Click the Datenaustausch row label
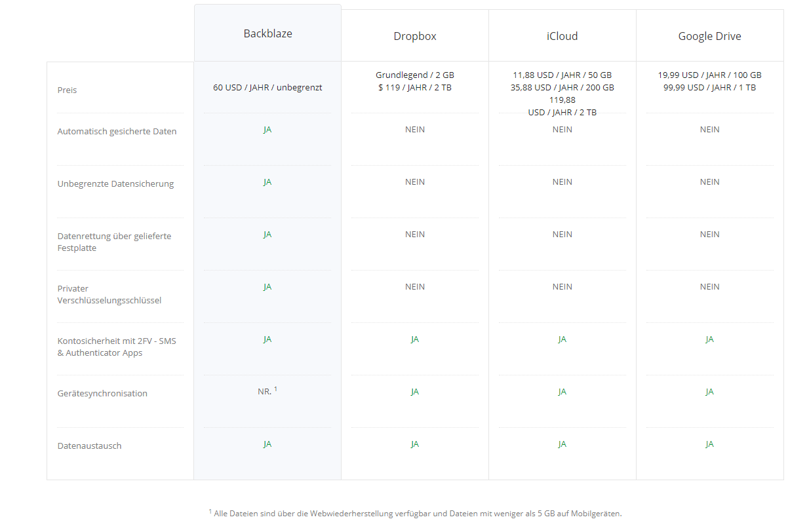Image resolution: width=809 pixels, height=532 pixels. coord(89,446)
